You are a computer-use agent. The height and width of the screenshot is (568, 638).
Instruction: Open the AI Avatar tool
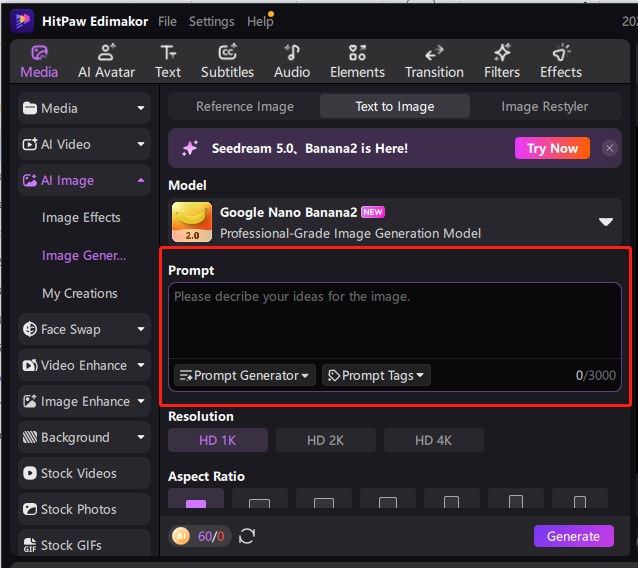108,61
